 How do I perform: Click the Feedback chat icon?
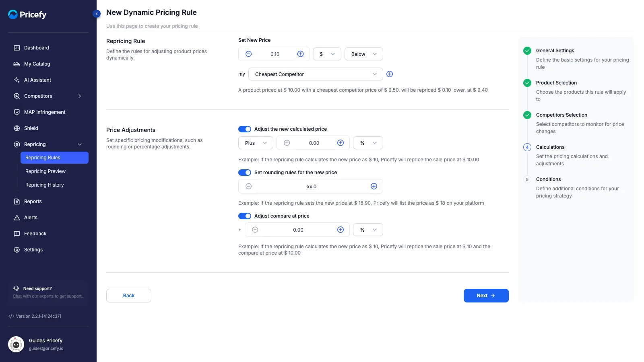point(17,234)
